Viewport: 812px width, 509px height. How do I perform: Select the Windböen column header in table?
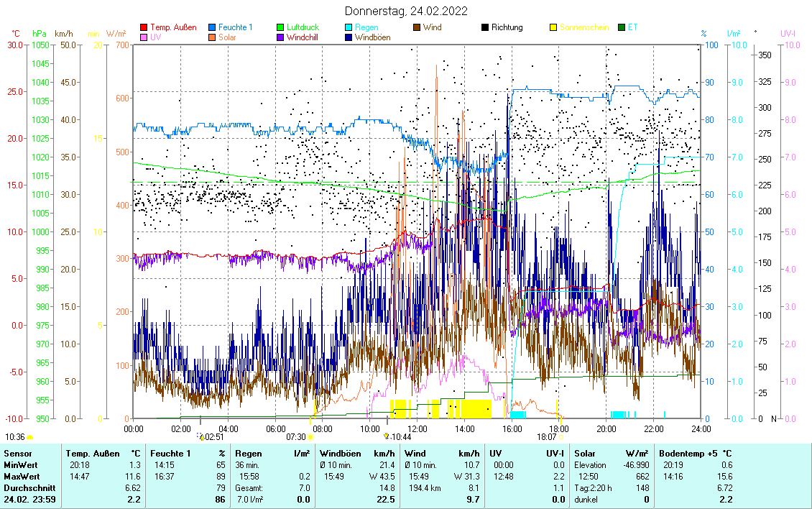click(339, 454)
